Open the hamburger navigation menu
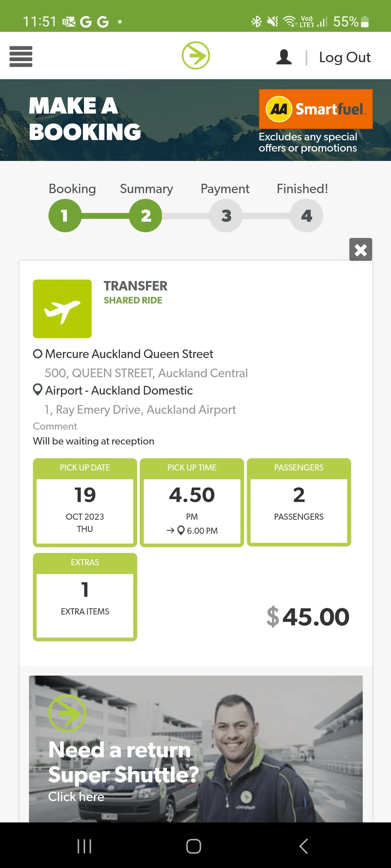The width and height of the screenshot is (391, 868). (x=21, y=56)
